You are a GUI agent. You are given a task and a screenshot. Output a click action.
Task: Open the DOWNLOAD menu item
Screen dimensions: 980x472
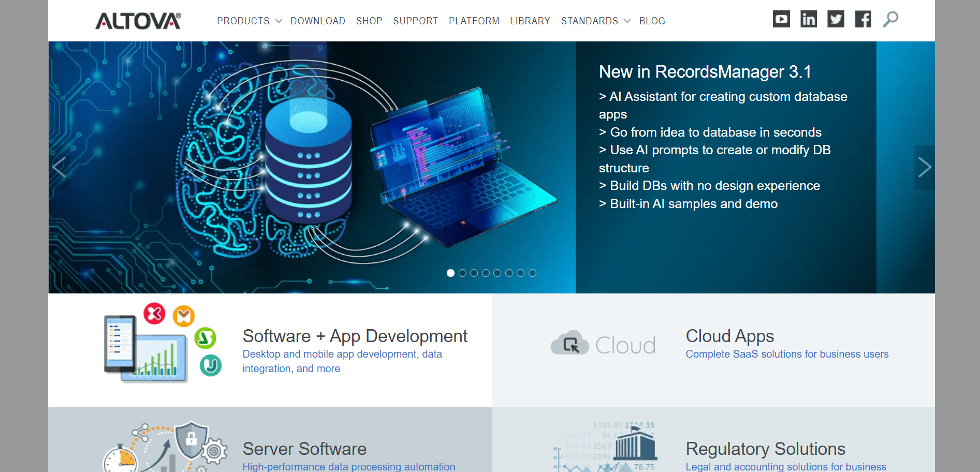(318, 21)
